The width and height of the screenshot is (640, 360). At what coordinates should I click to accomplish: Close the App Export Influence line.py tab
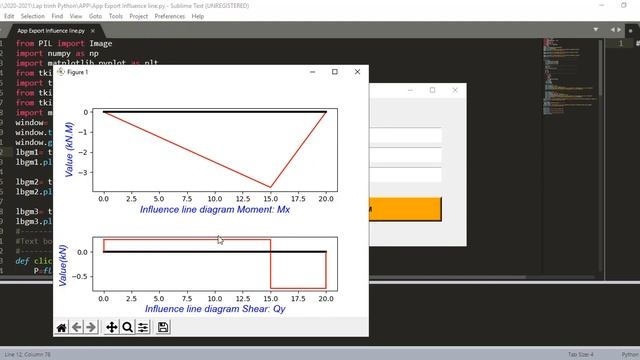[x=93, y=31]
